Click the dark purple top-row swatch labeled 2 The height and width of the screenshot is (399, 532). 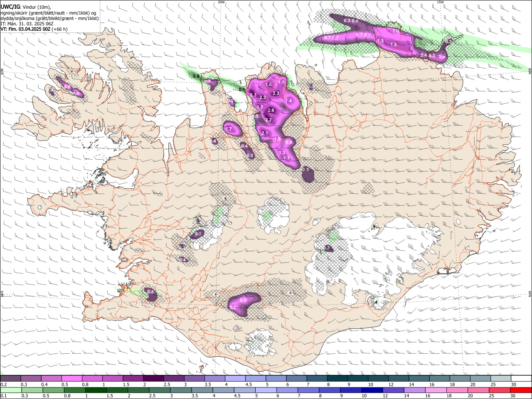pos(153,379)
